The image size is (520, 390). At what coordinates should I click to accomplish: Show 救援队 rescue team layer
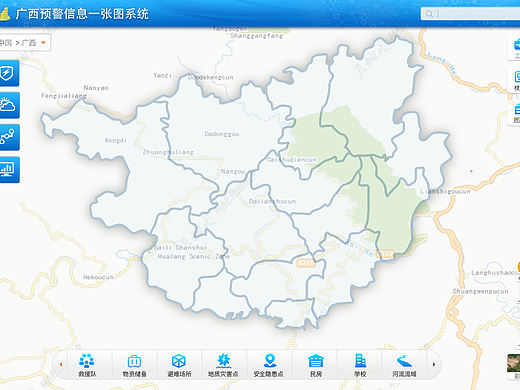coord(87,365)
